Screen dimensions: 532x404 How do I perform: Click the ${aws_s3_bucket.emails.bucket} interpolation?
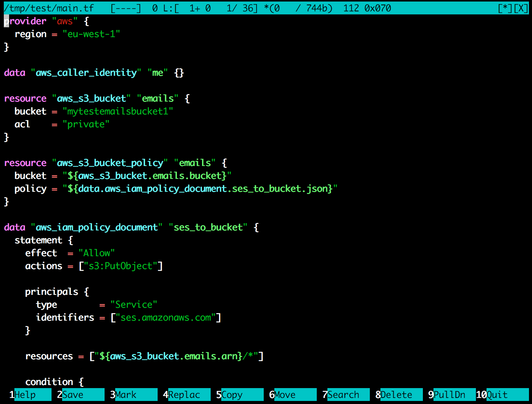tap(147, 176)
